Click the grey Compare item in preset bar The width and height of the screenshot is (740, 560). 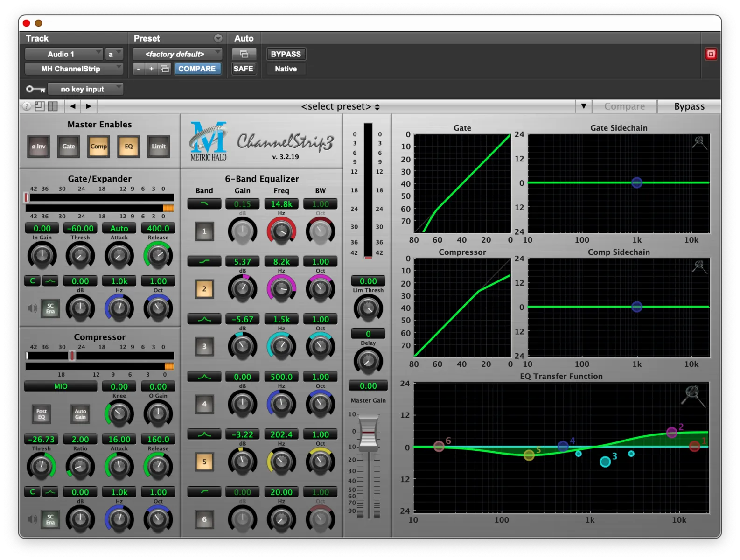click(x=624, y=106)
